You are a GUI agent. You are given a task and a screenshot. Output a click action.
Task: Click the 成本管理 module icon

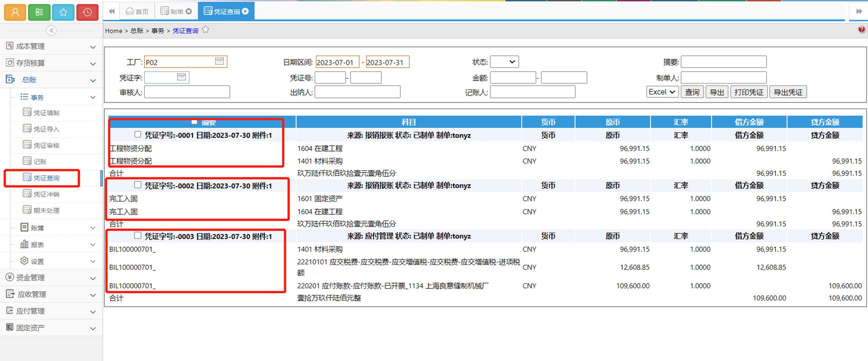coord(10,46)
